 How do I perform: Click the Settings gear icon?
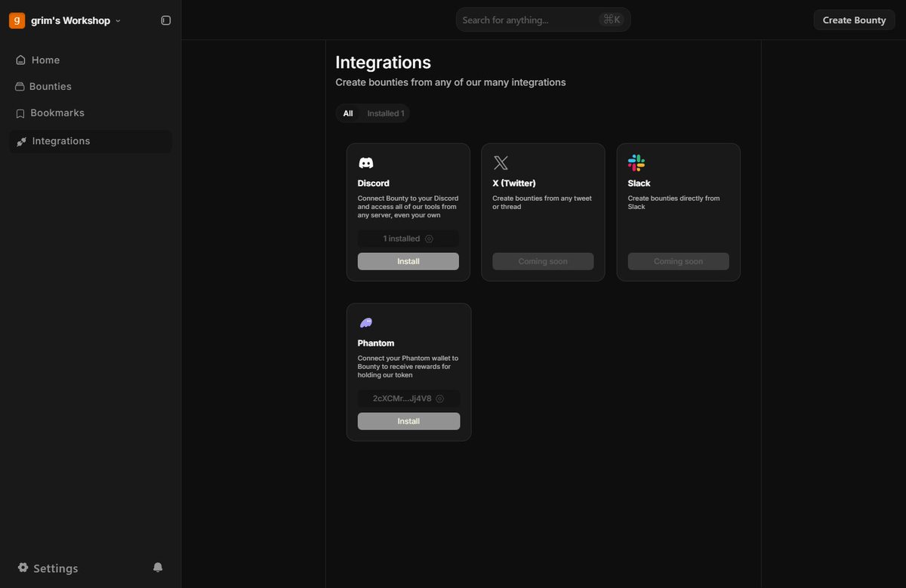pos(23,568)
